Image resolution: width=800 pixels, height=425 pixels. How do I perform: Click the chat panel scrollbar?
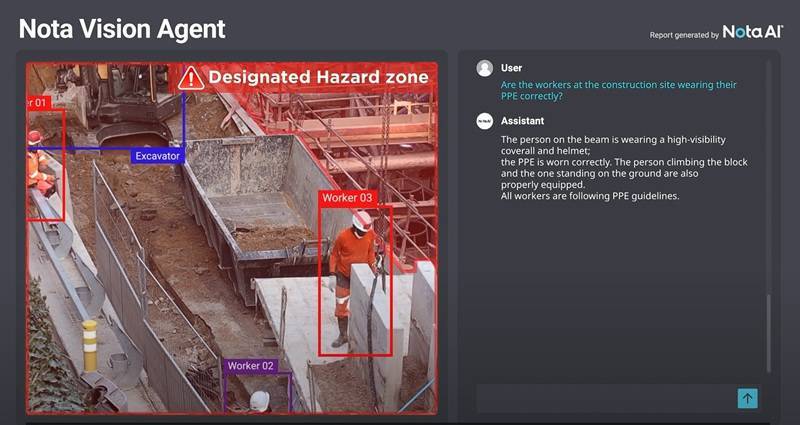coord(768,331)
